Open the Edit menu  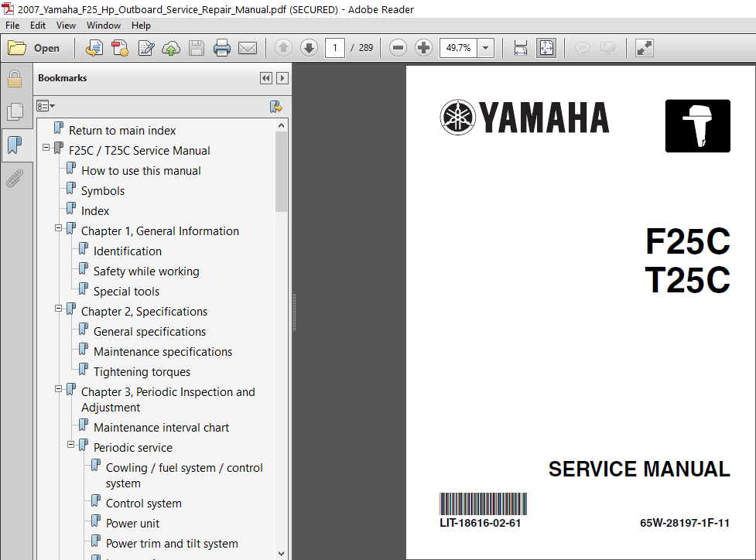coord(38,26)
